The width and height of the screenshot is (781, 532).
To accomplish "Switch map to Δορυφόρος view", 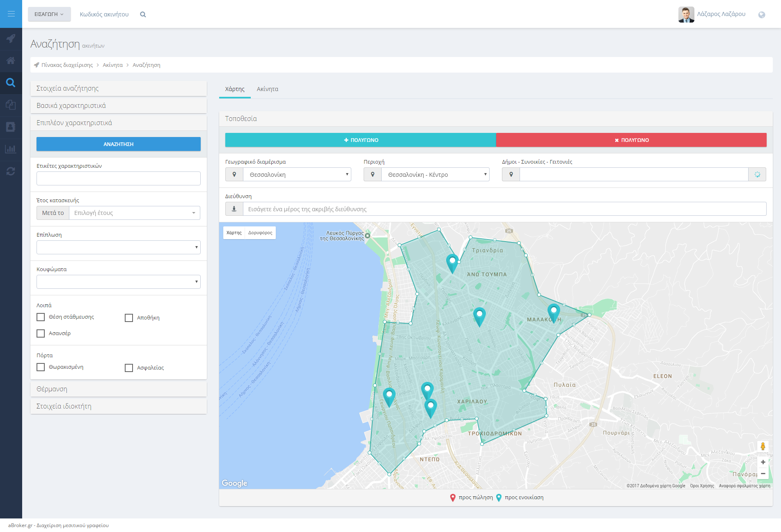I will (x=260, y=233).
